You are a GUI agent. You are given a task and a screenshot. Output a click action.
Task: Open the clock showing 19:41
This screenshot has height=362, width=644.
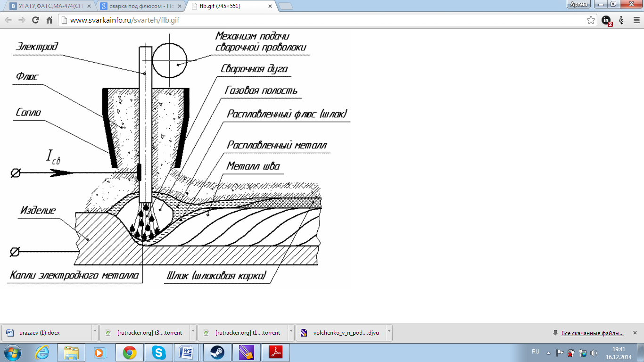tap(618, 353)
